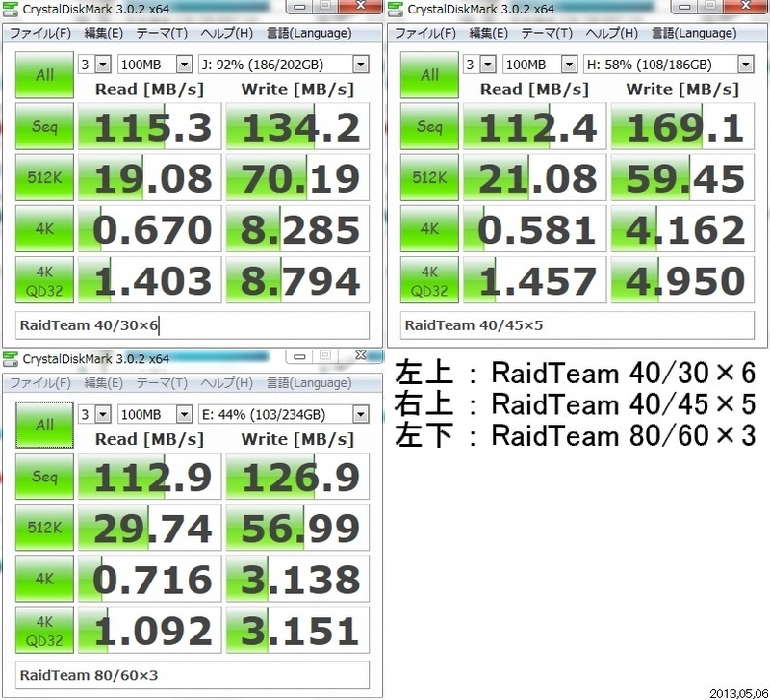The image size is (770, 700).
Task: Start 512K test in RaidTeam 80/60×3 window
Action: [44, 527]
